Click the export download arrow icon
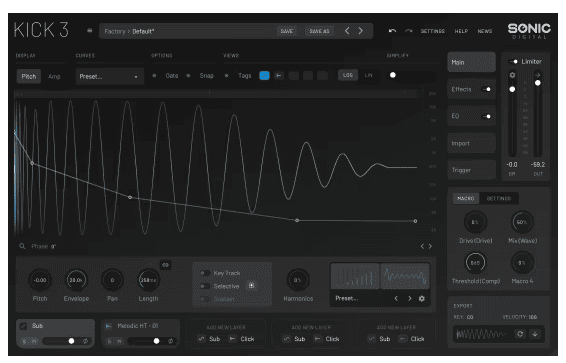The image size is (566, 363). coord(535,334)
